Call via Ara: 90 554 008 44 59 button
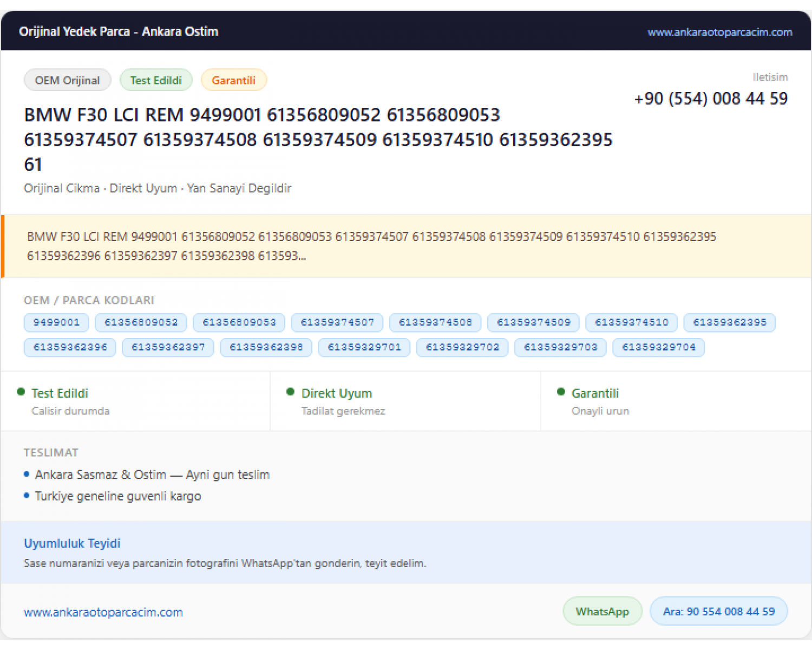 [x=719, y=611]
